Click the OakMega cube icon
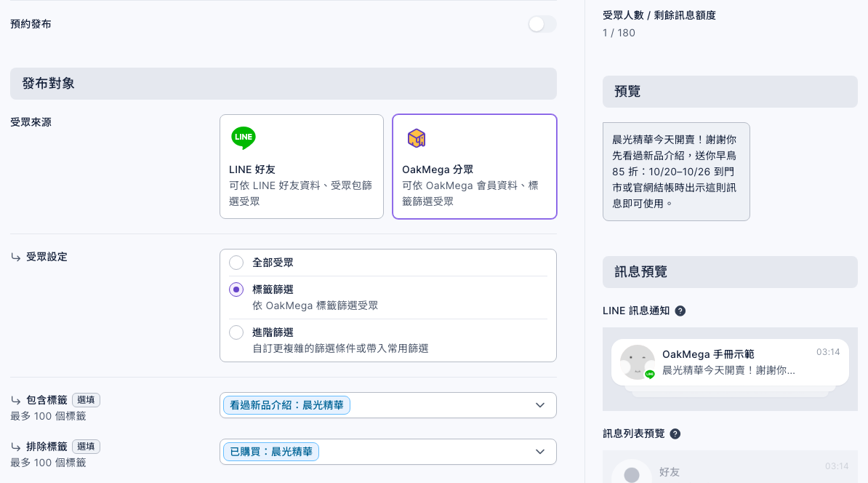 click(417, 138)
